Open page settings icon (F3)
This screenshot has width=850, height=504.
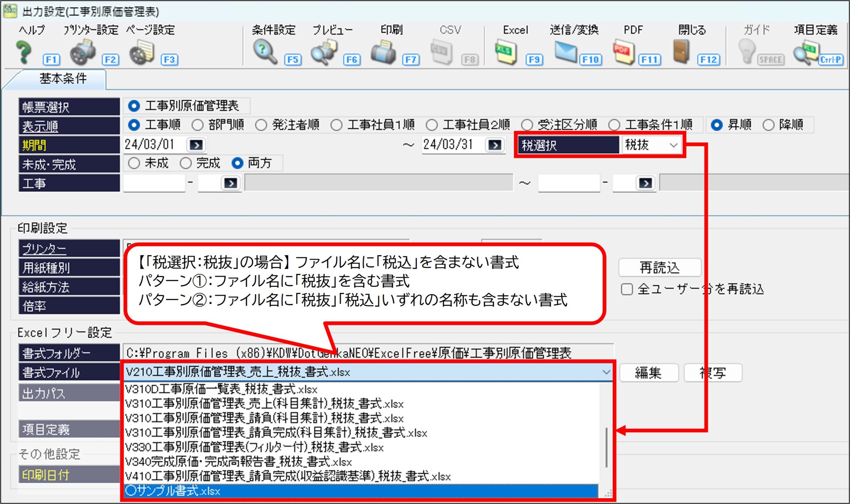(x=142, y=52)
